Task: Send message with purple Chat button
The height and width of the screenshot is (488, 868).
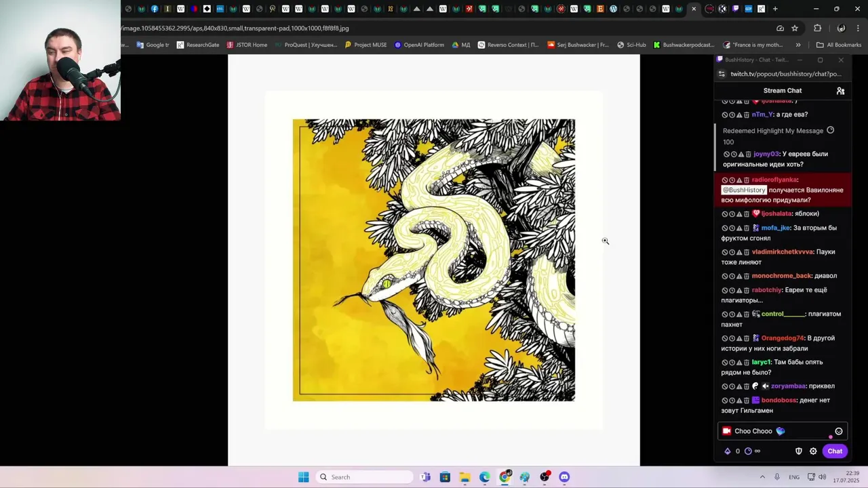Action: 835,451
